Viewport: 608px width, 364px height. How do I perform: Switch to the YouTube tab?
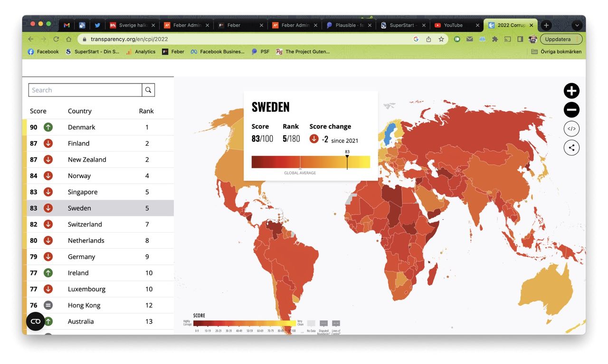coord(453,25)
